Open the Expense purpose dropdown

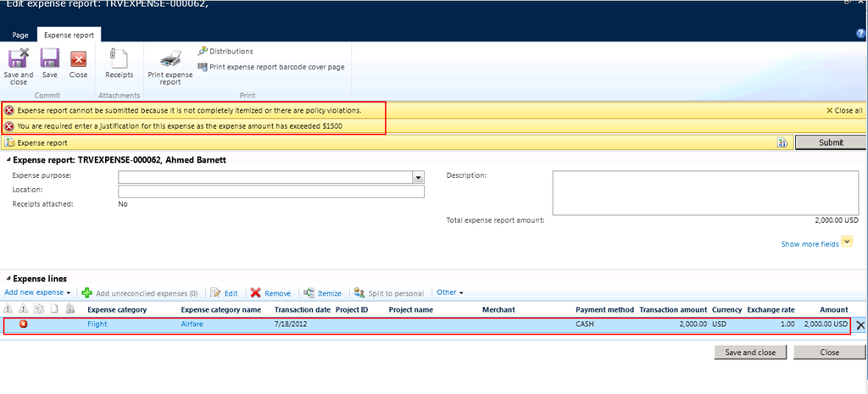tap(418, 177)
